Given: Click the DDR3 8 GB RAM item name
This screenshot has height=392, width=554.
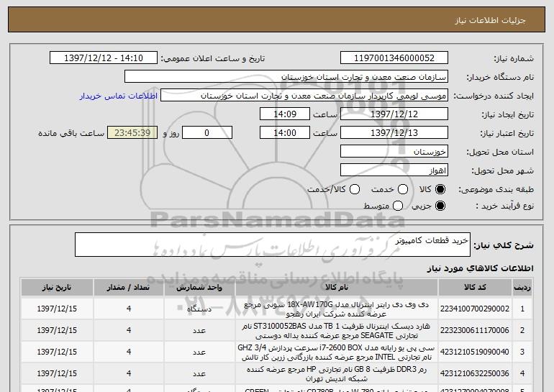Looking at the screenshot, I should click(337, 373).
